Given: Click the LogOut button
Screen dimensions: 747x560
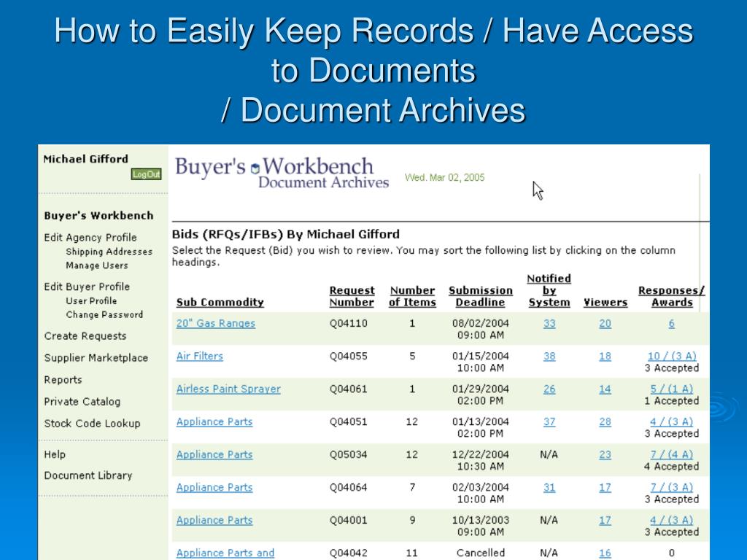Looking at the screenshot, I should pos(146,174).
